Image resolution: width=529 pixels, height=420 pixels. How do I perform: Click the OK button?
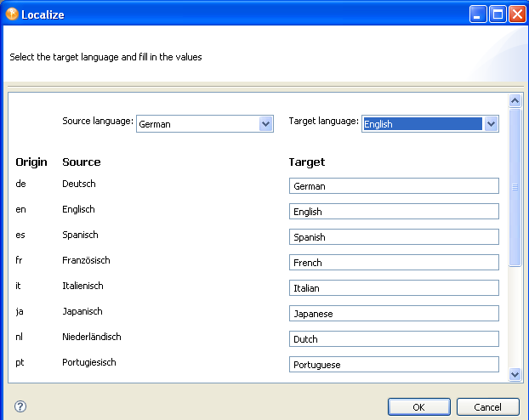[x=418, y=406]
